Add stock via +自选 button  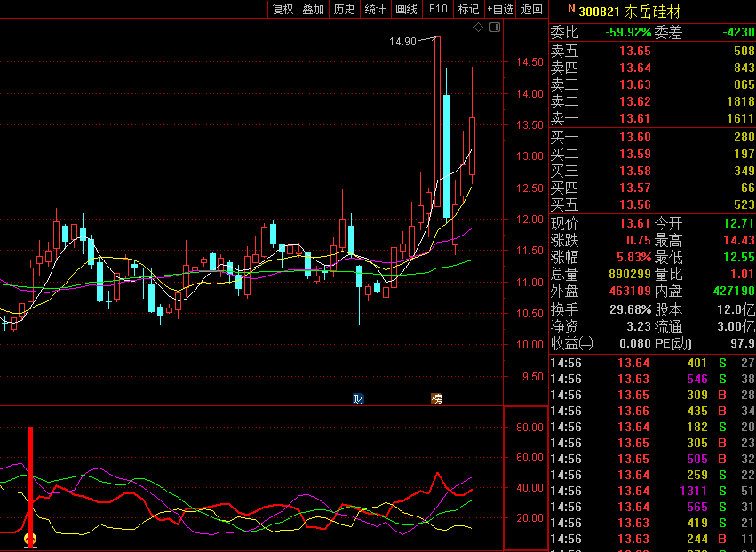[500, 9]
